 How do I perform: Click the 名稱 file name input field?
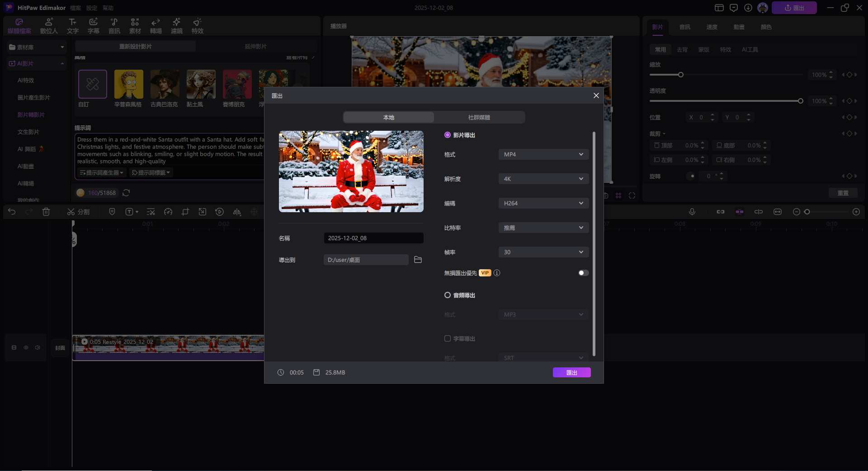[x=373, y=238]
